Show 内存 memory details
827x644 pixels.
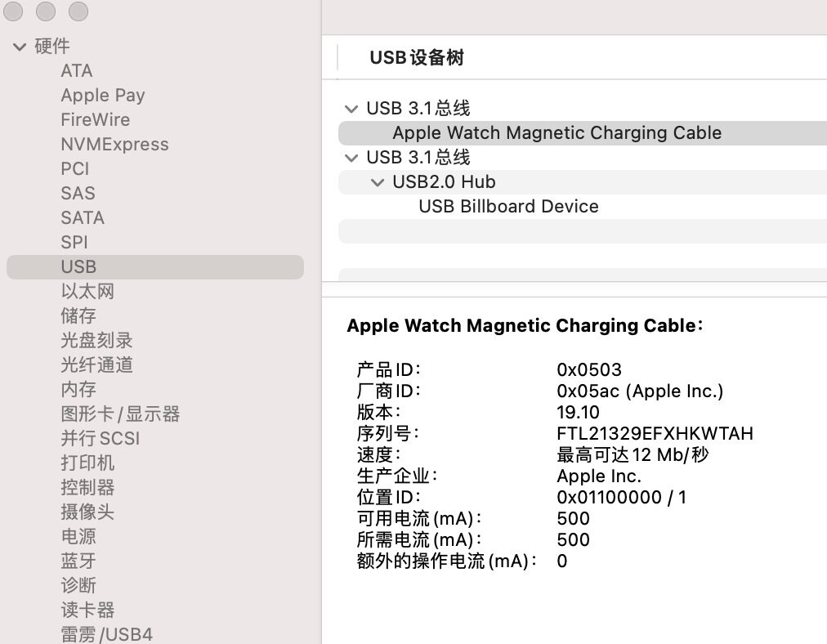(x=78, y=390)
